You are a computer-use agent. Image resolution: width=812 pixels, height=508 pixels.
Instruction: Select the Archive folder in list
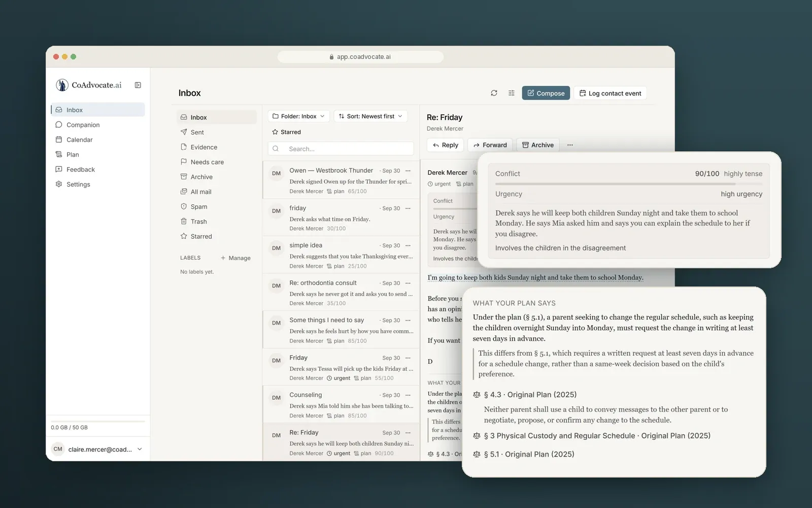[x=217, y=177]
